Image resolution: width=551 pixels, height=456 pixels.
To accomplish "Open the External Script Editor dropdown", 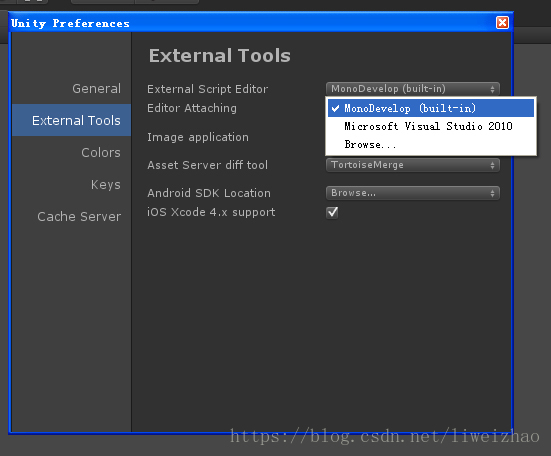I will point(413,89).
